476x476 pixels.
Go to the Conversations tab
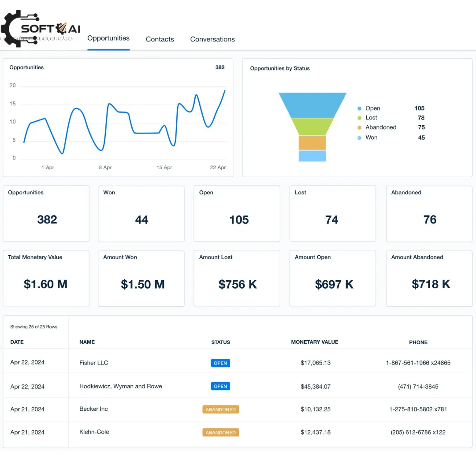tap(212, 39)
